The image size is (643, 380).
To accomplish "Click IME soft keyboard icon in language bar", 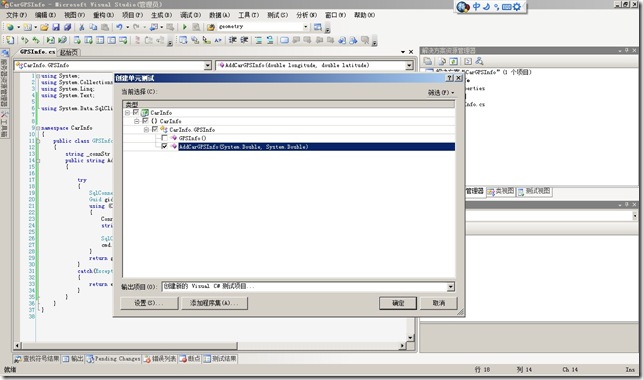I will pos(506,7).
